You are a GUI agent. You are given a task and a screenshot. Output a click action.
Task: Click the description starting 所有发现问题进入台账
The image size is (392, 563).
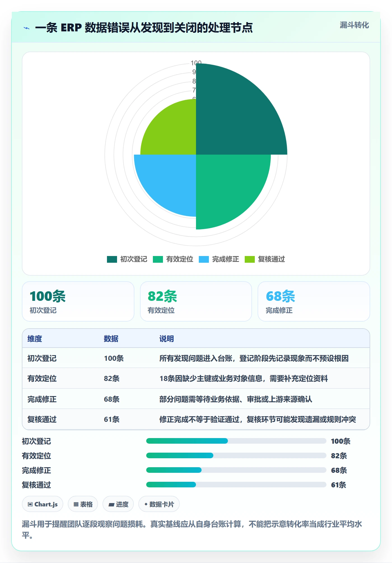point(254,358)
